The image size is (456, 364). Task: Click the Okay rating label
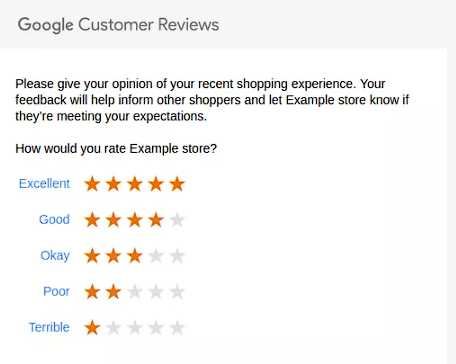55,256
